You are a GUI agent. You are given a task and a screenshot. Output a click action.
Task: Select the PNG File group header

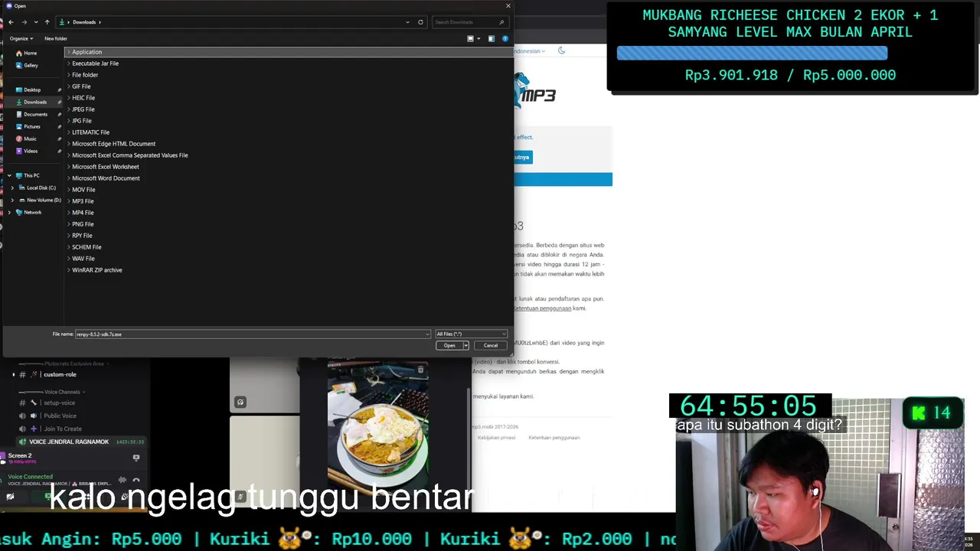tap(83, 224)
